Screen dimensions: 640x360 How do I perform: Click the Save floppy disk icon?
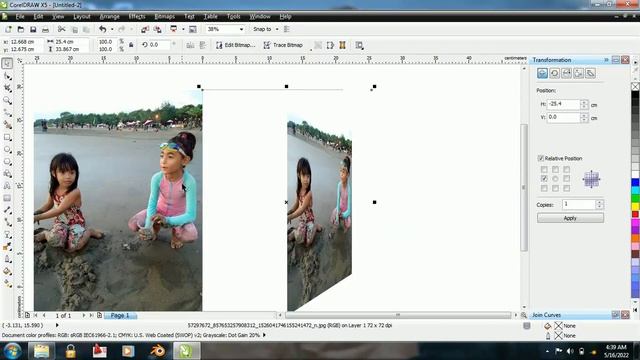[x=33, y=29]
